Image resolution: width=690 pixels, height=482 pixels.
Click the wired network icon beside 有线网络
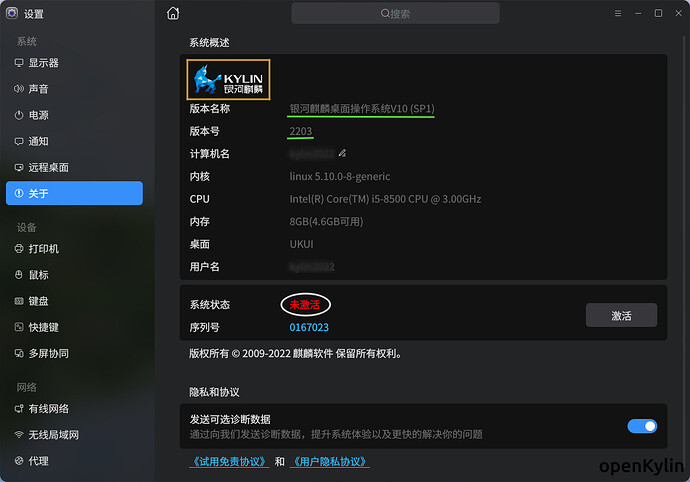pos(19,409)
